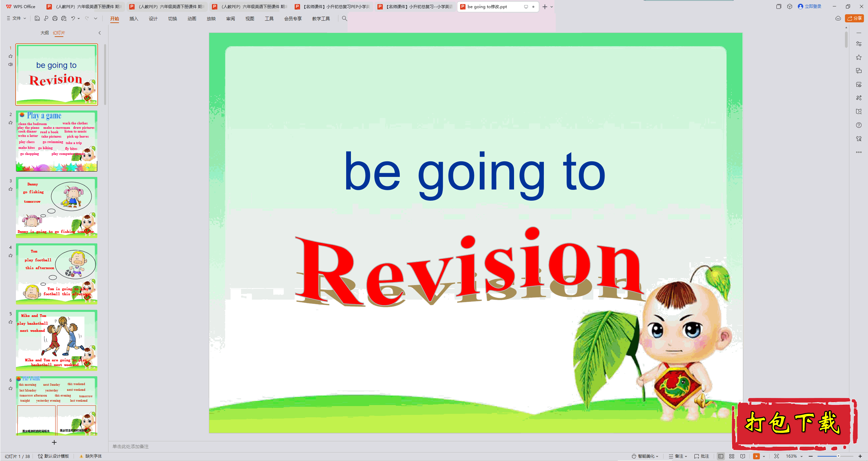Click the design tools icon in right sidebar

[x=859, y=98]
